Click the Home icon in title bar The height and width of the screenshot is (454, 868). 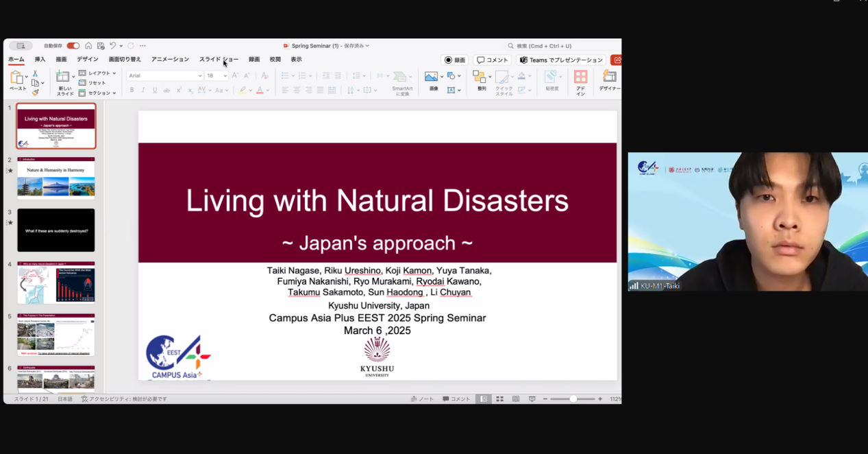click(x=88, y=46)
